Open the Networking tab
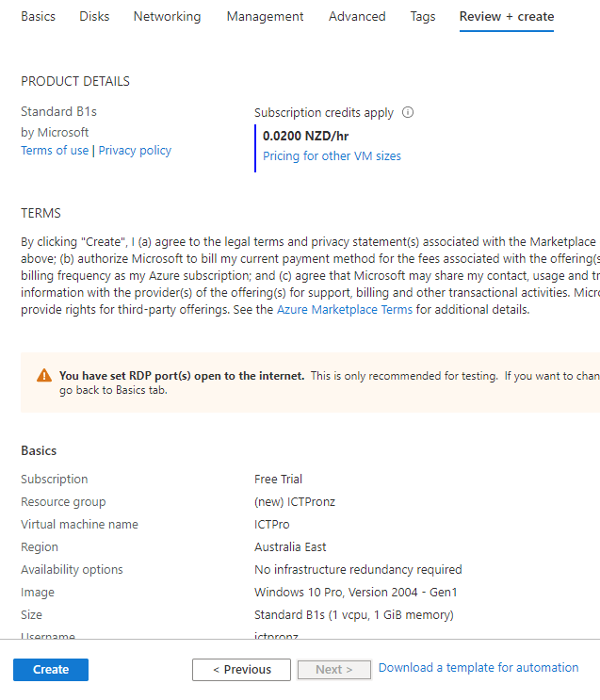The height and width of the screenshot is (700, 600). pyautogui.click(x=167, y=17)
